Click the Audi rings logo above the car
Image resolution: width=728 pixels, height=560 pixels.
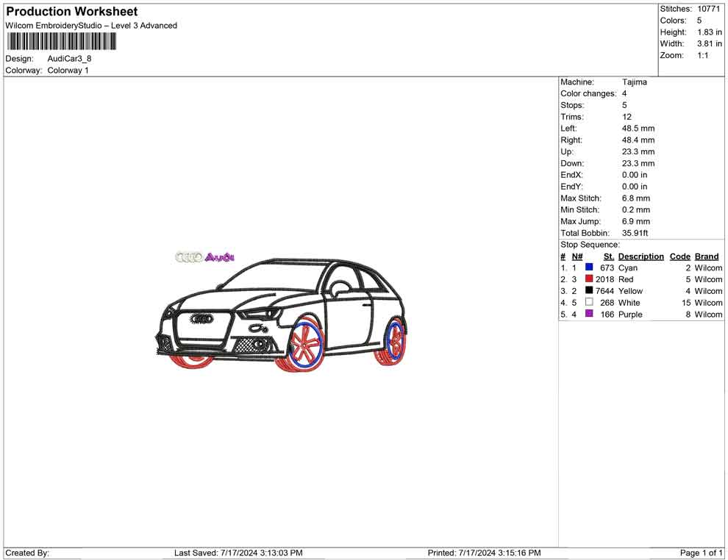coord(188,256)
